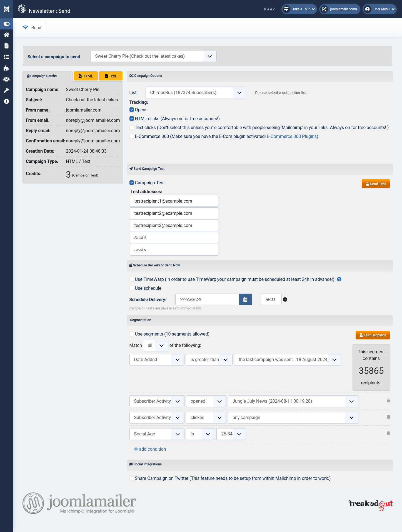Expand the ChimpsRus subscriber list dropdown
The width and height of the screenshot is (402, 532).
(196, 92)
